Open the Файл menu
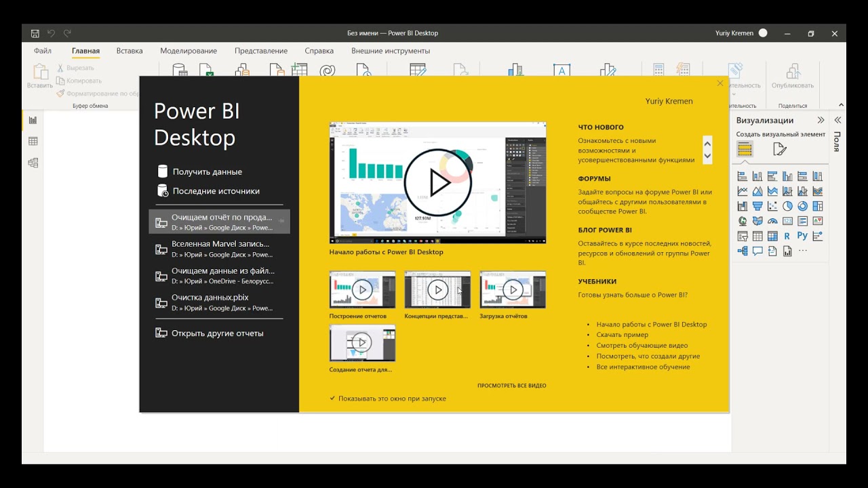Viewport: 868px width, 488px height. pyautogui.click(x=43, y=51)
